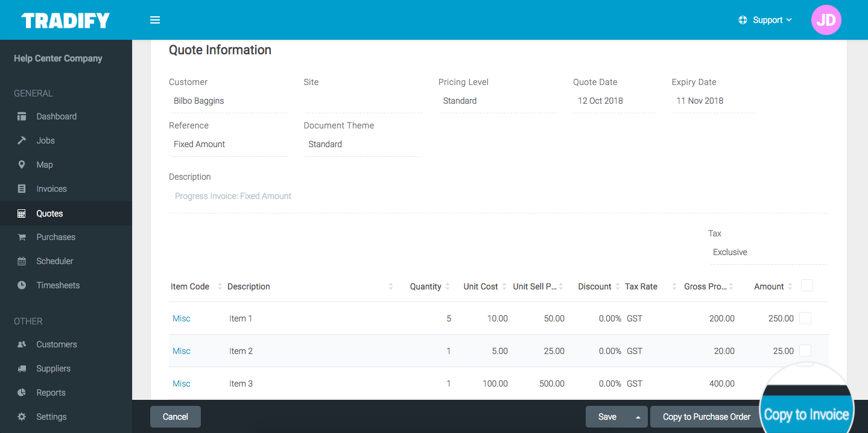Expand the Save options arrow
Screen dimensions: 868x433
638,417
